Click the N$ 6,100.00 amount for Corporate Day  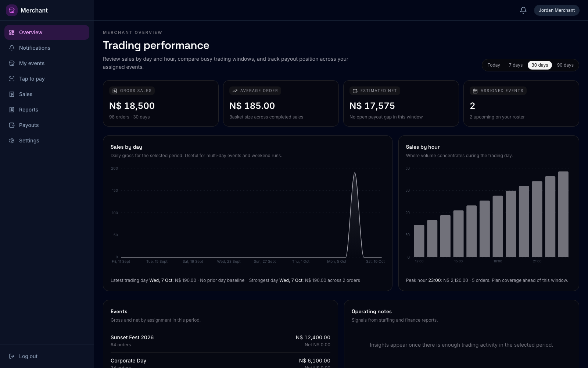315,361
